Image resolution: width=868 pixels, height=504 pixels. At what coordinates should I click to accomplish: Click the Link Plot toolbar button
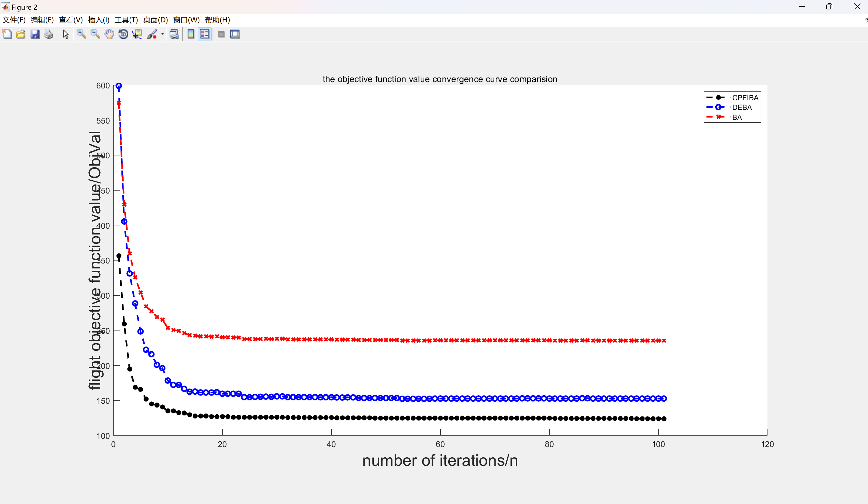click(174, 34)
